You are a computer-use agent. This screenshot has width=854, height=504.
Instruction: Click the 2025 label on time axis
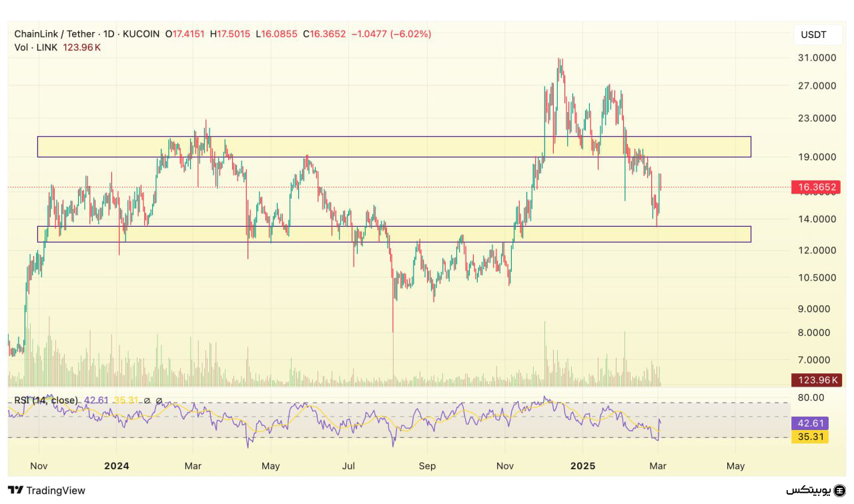point(582,466)
